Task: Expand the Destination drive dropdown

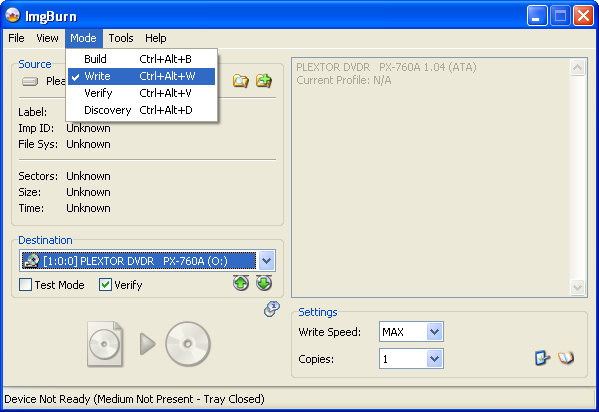Action: (266, 261)
